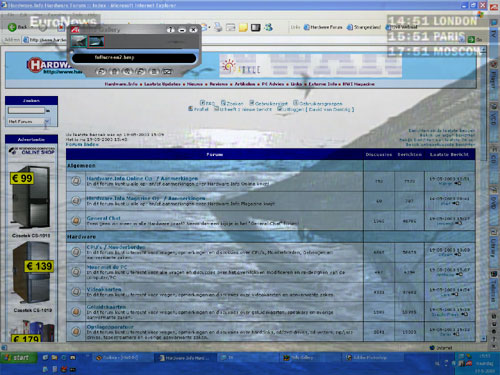Open Reviews in navigation bar
The width and height of the screenshot is (500, 375).
[x=219, y=84]
